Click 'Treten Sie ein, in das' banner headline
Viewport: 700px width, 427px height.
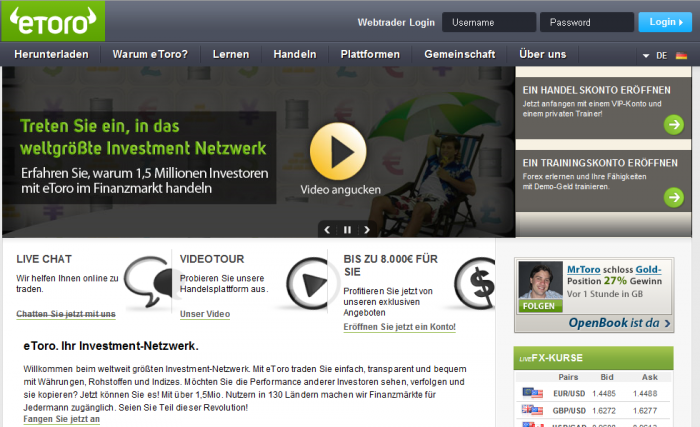tap(100, 126)
